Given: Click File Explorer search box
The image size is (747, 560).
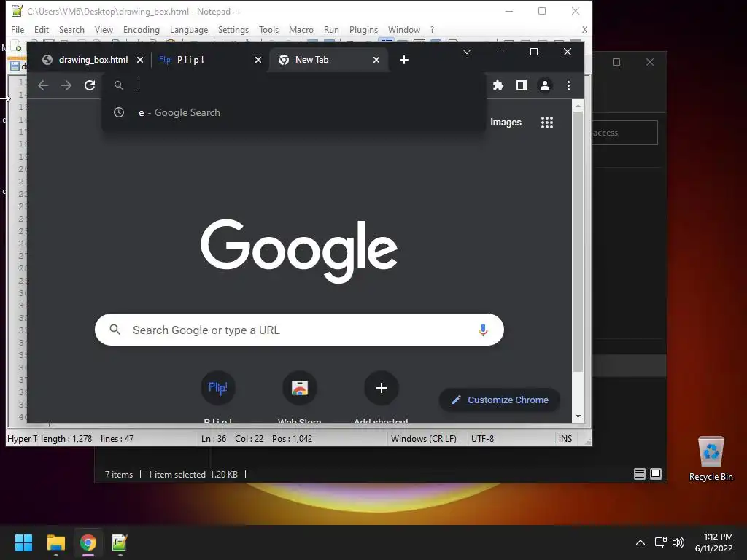Looking at the screenshot, I should point(625,133).
